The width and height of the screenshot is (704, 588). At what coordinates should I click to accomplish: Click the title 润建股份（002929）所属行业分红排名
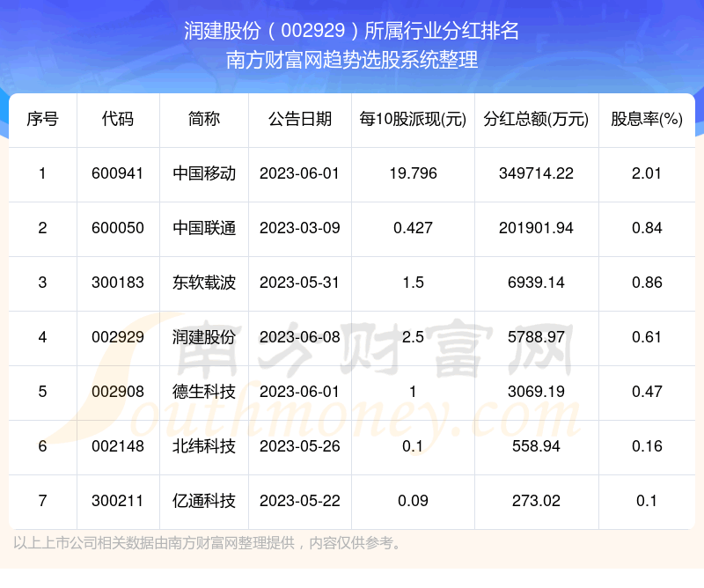pyautogui.click(x=352, y=32)
